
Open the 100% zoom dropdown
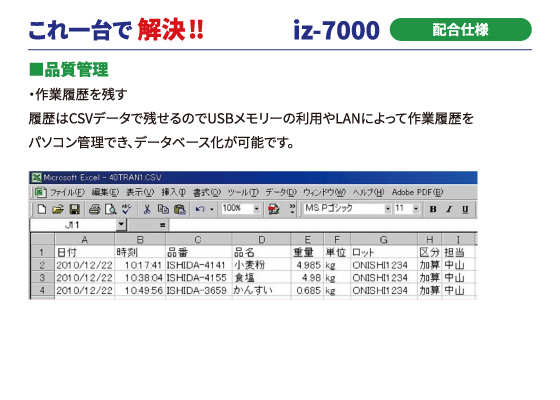pos(256,209)
